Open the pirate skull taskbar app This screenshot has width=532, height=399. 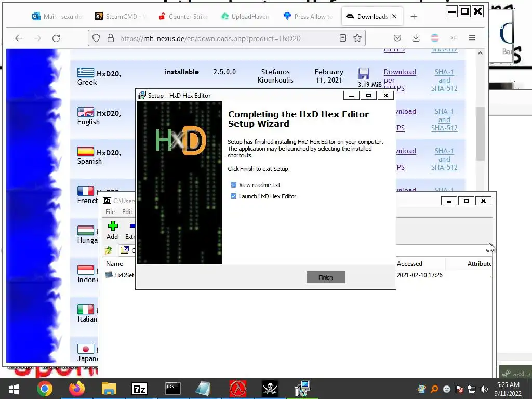coord(270,389)
